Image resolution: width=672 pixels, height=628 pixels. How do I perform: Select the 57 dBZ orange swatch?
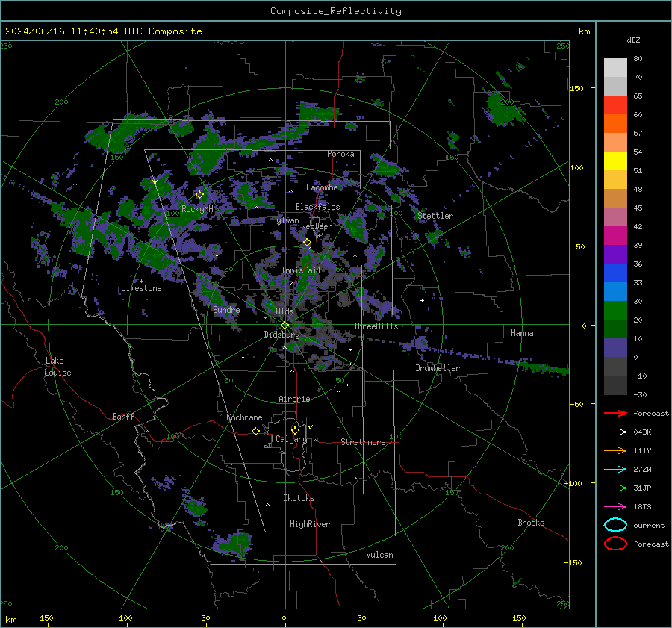point(615,124)
